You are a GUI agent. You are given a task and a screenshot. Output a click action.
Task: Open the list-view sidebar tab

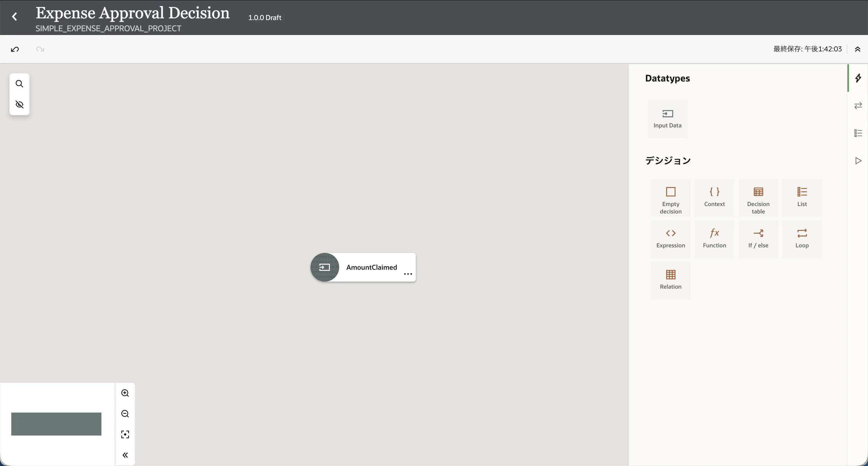point(858,133)
